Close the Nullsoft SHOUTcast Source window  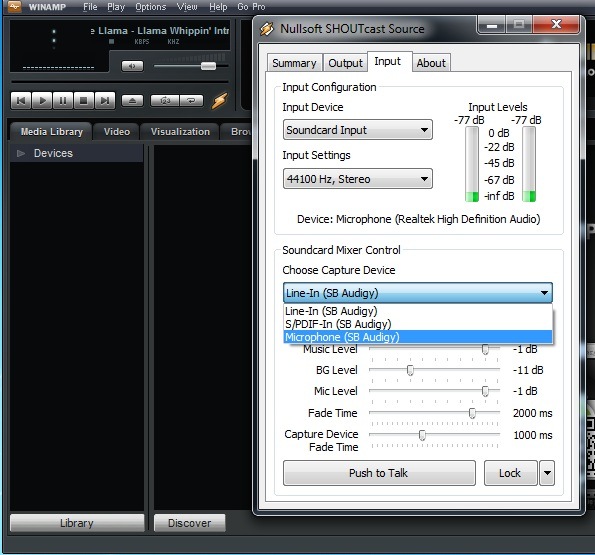[556, 25]
